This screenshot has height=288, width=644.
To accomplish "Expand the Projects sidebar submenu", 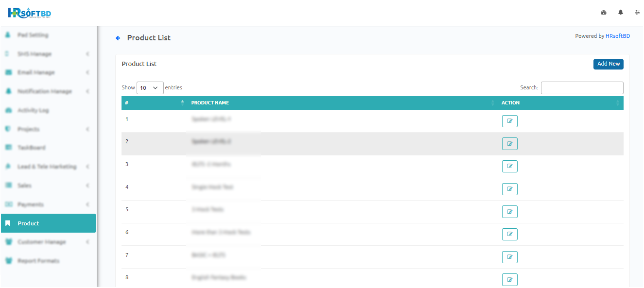I will coord(48,129).
